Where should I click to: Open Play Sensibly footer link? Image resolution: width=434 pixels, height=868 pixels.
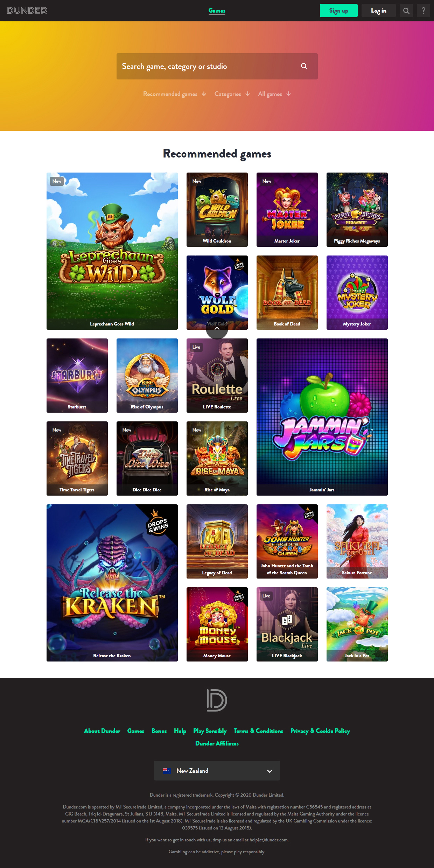point(210,731)
